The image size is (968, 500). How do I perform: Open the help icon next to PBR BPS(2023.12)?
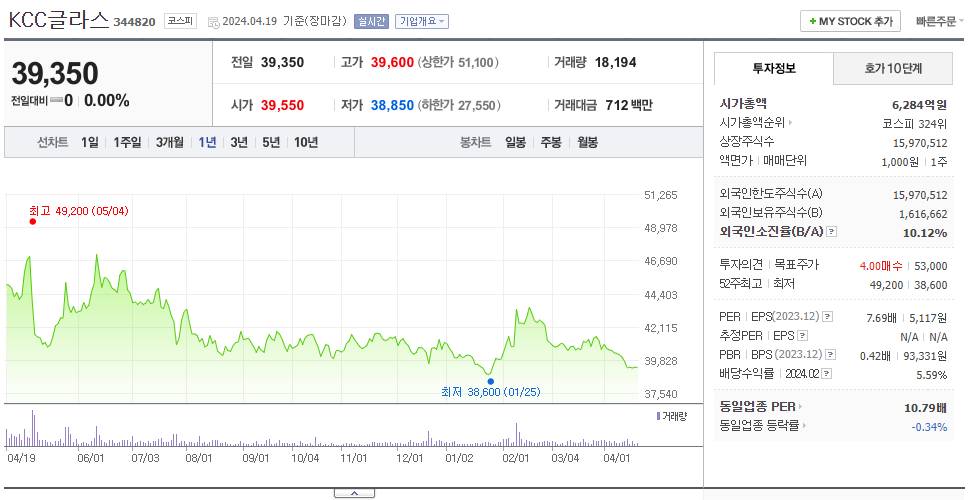[831, 355]
